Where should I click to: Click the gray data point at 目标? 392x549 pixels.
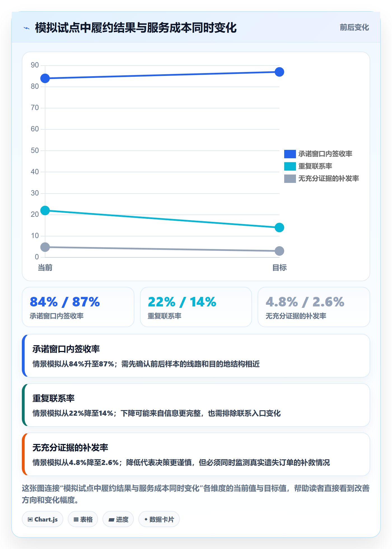(x=279, y=251)
